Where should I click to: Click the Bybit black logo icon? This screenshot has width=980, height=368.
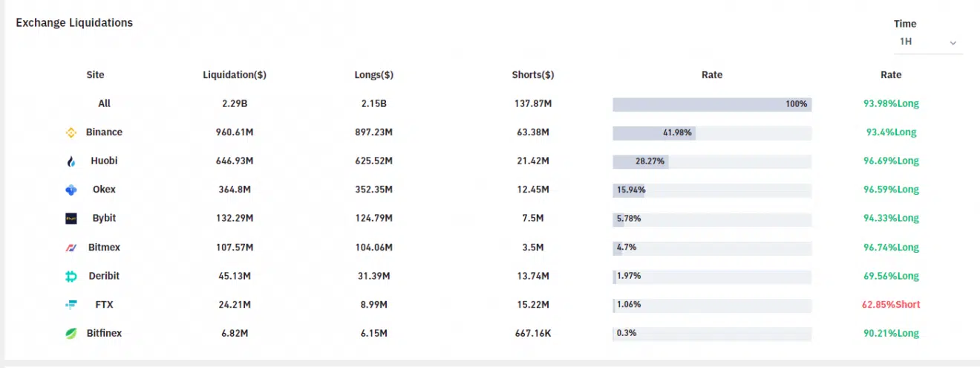71,219
